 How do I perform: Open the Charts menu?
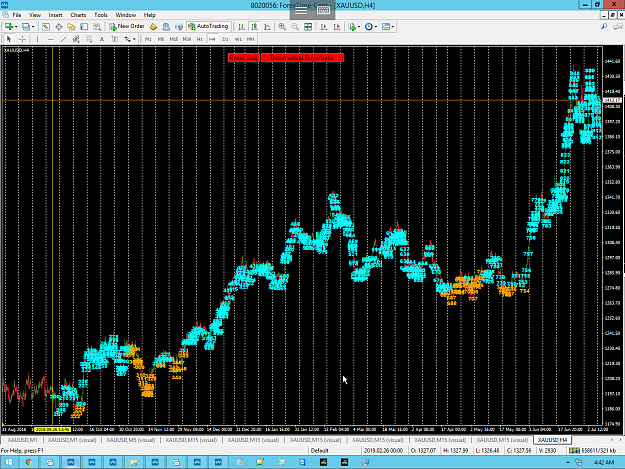[x=78, y=15]
